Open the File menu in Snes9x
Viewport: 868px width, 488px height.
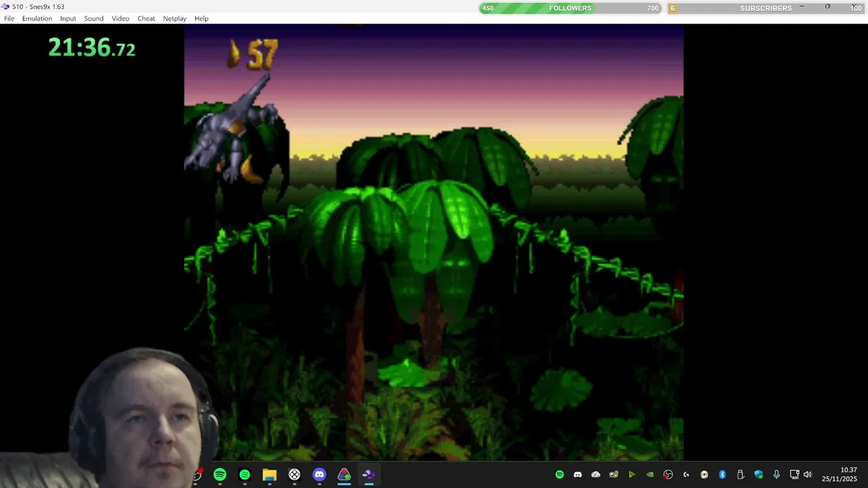pyautogui.click(x=9, y=18)
